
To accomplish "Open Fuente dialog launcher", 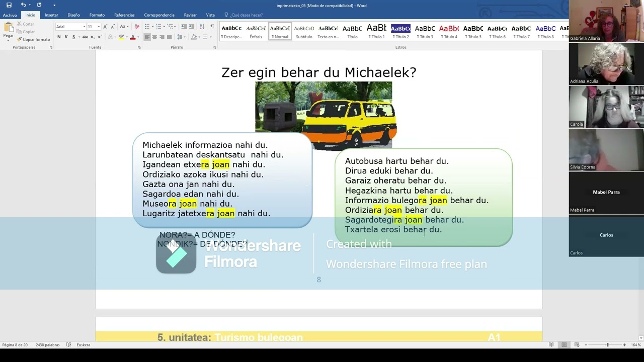I will [139, 47].
